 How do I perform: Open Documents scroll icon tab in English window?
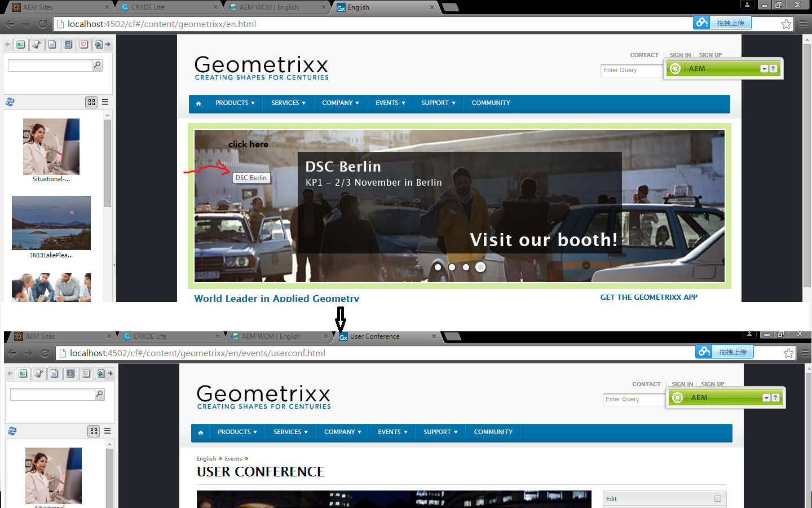pos(37,45)
